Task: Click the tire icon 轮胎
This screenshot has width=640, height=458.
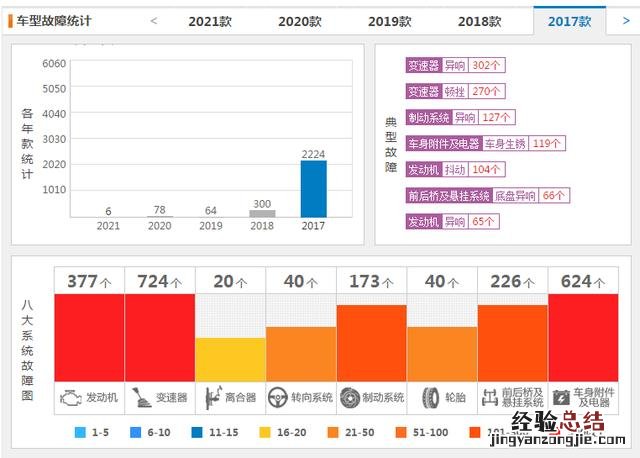Action: (430, 398)
